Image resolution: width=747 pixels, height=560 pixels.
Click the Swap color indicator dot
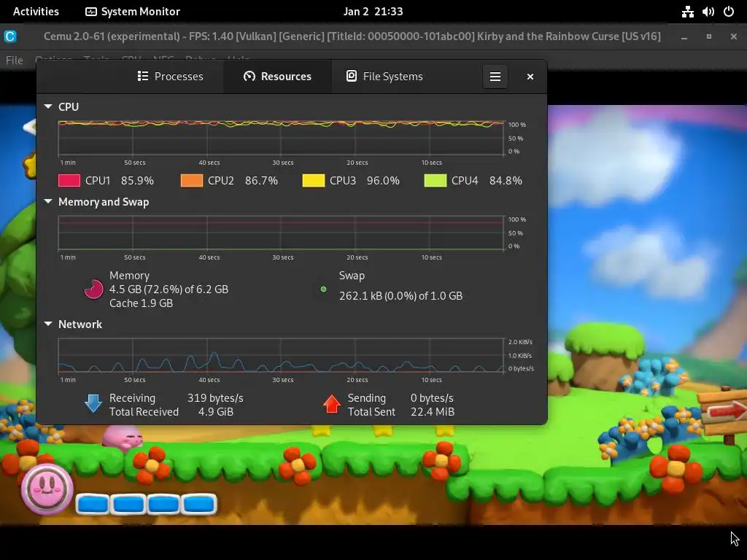(x=323, y=289)
